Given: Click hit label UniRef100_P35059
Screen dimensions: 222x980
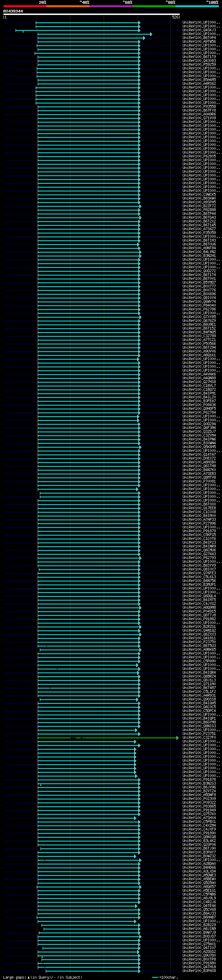Looking at the screenshot, I should tap(199, 233).
